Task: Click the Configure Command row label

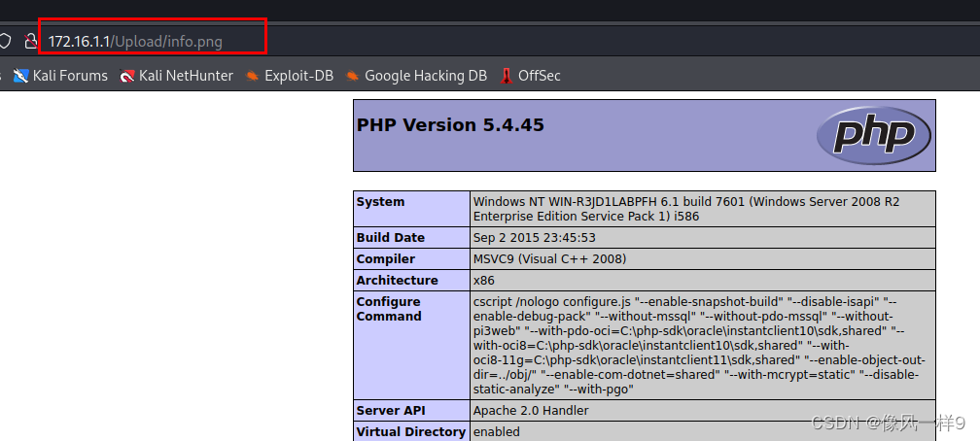Action: [x=388, y=309]
